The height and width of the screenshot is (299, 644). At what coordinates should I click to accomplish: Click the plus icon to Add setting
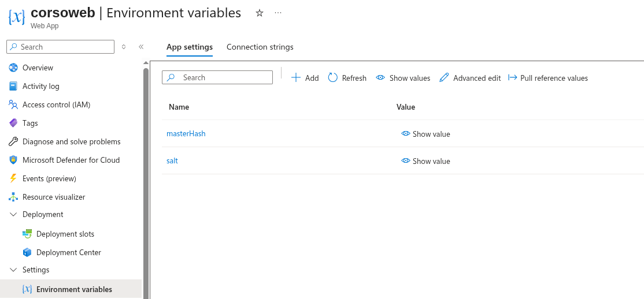pyautogui.click(x=296, y=77)
